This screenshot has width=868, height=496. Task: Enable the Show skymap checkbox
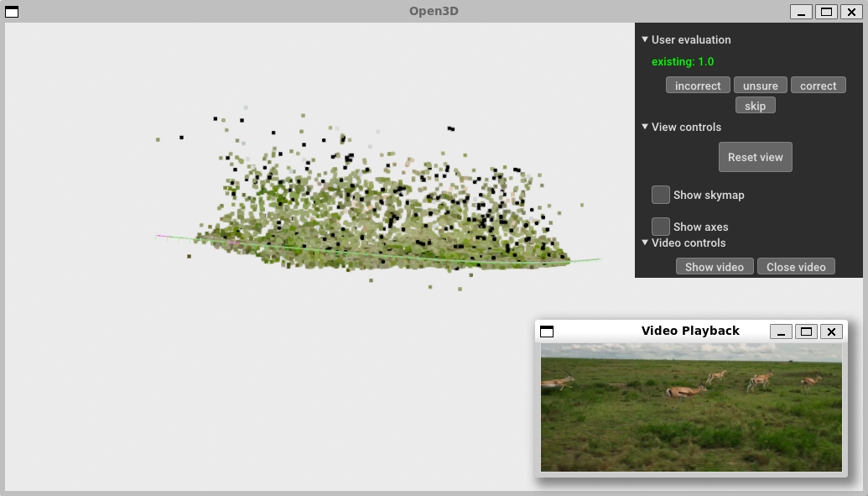pyautogui.click(x=661, y=195)
